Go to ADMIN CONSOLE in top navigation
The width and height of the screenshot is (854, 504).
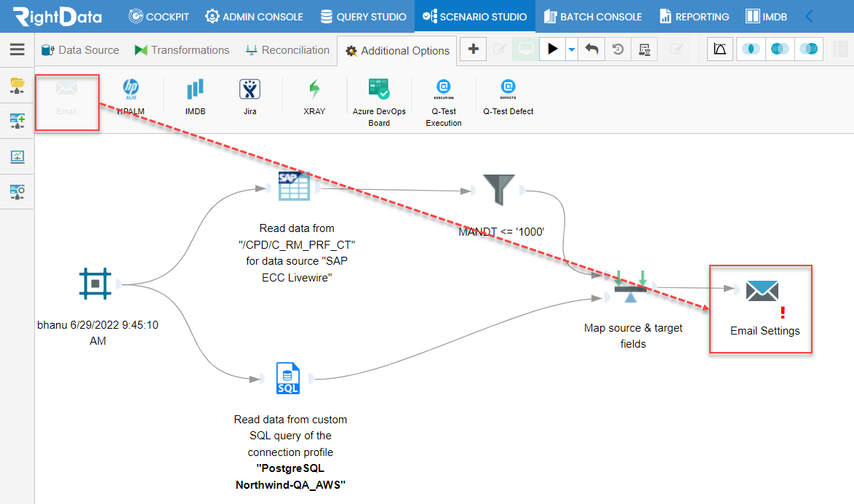point(254,16)
